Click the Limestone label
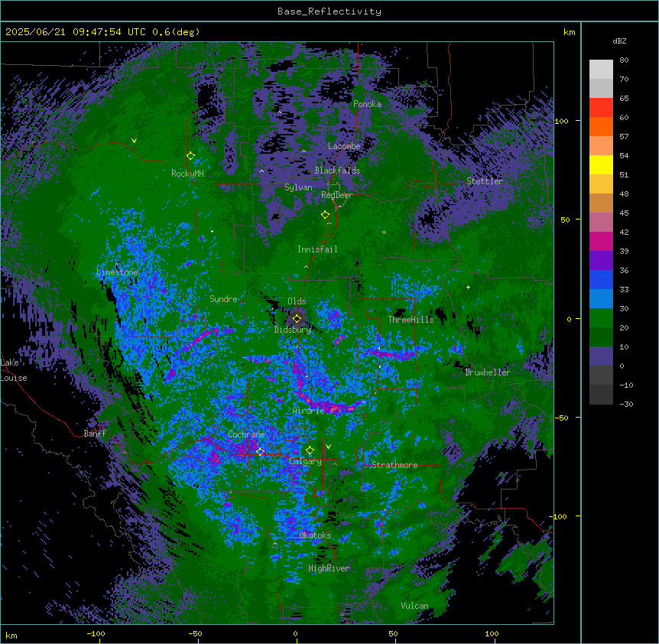This screenshot has height=644, width=659. [x=117, y=272]
